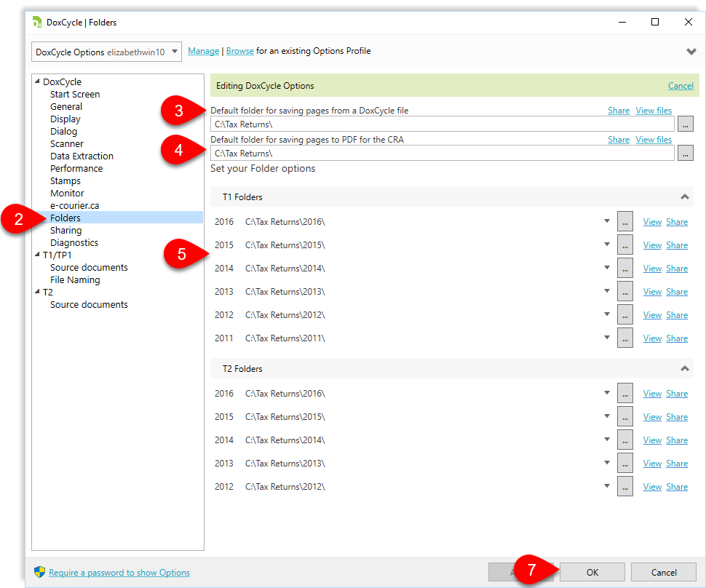Open dropdown for T1 2012 folder path

click(607, 314)
